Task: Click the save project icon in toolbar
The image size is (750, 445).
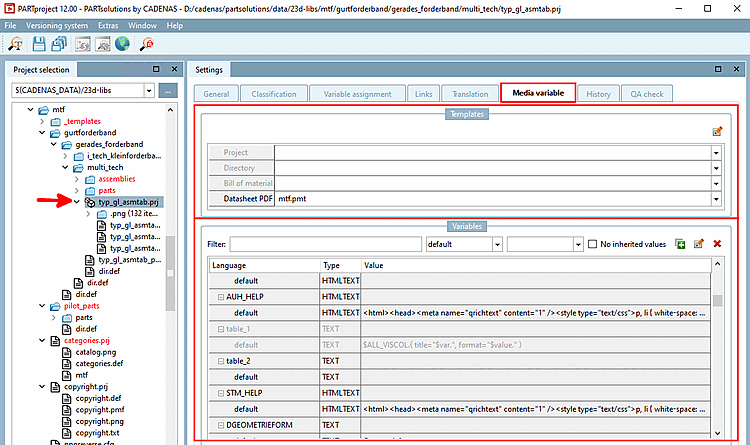Action: coord(39,44)
